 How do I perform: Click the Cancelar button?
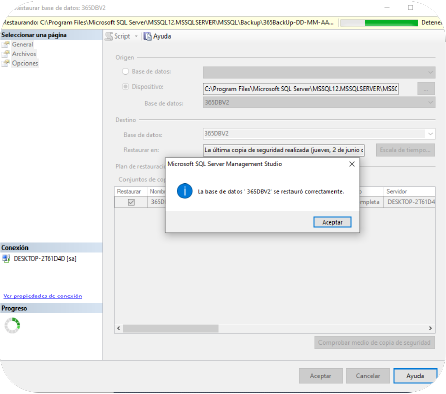click(368, 376)
